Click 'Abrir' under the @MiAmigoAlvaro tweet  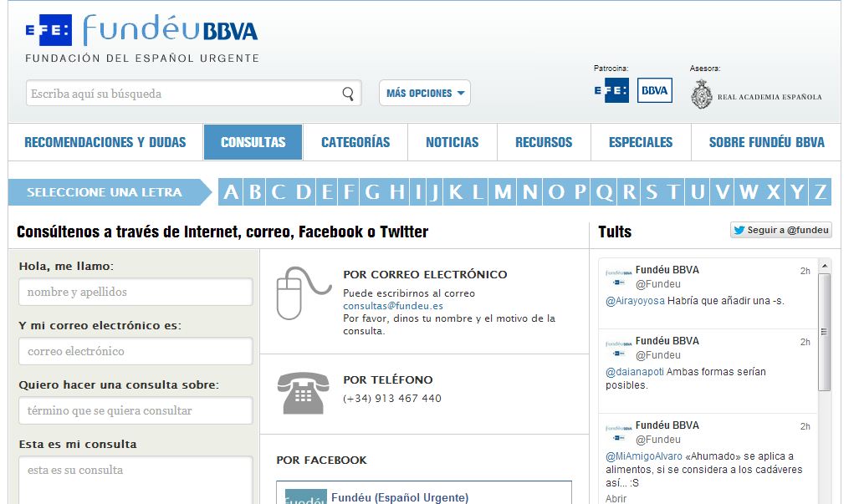pyautogui.click(x=616, y=498)
